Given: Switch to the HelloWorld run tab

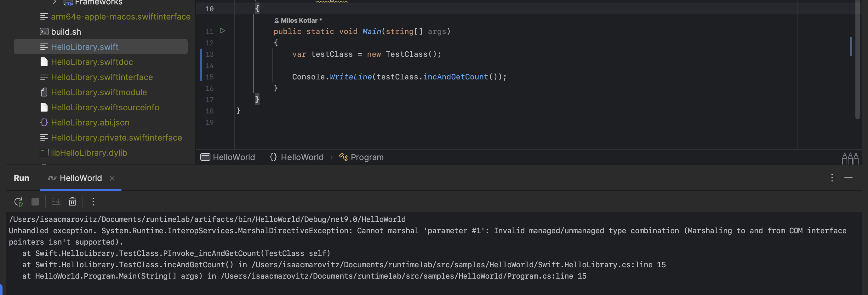Looking at the screenshot, I should 81,178.
